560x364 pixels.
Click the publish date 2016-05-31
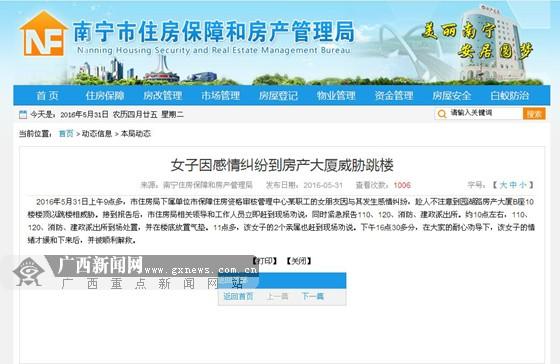(323, 185)
